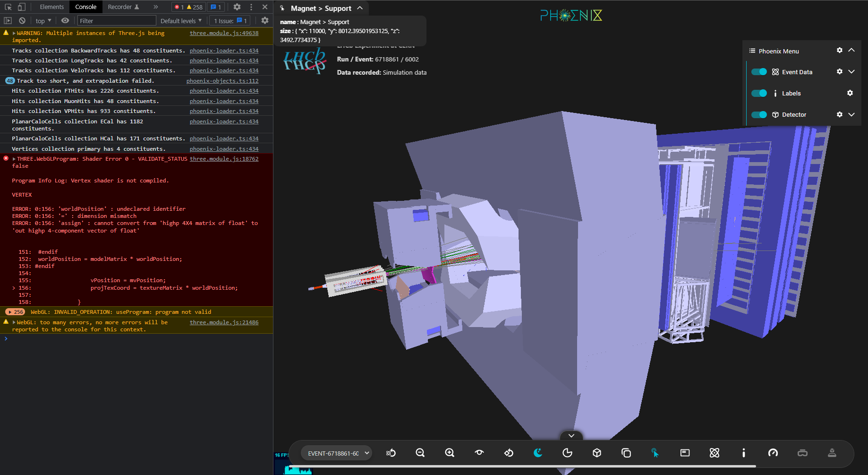868x475 pixels.
Task: Select the zoom-in tool in bottom toolbar
Action: pyautogui.click(x=449, y=452)
